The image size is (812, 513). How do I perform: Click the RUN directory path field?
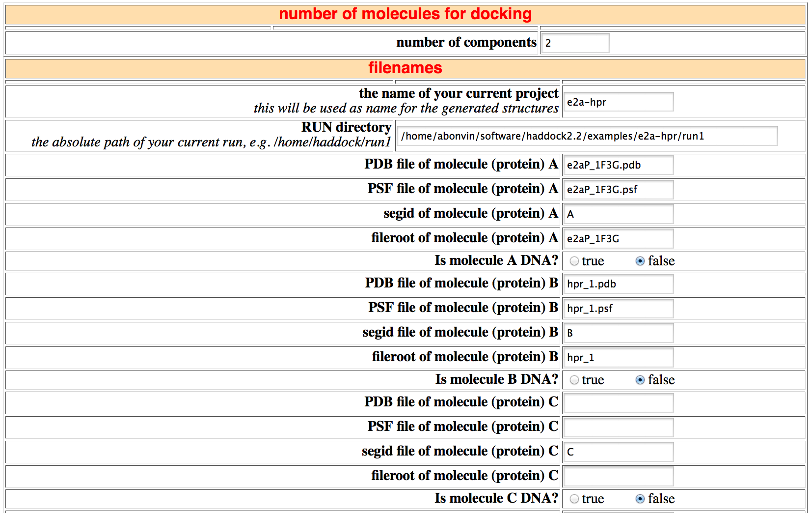pos(587,136)
